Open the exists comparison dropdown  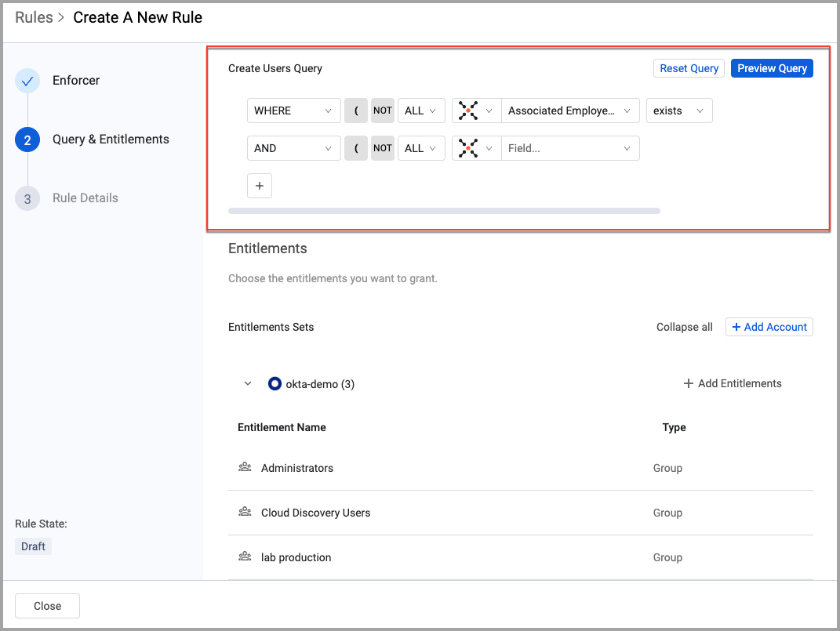pos(679,111)
